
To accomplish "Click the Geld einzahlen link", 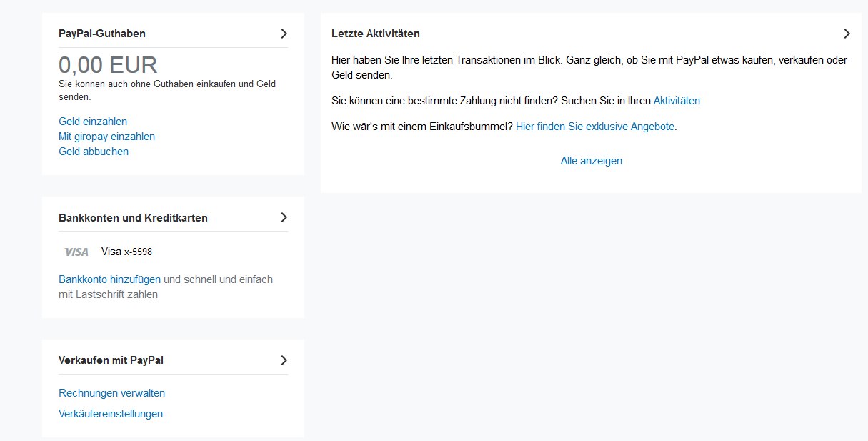I will coord(93,122).
